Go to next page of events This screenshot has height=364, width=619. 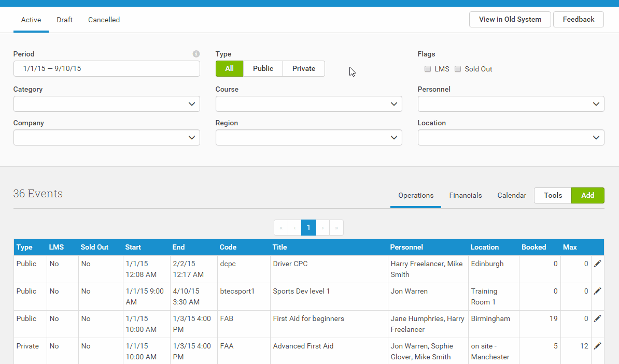(322, 227)
